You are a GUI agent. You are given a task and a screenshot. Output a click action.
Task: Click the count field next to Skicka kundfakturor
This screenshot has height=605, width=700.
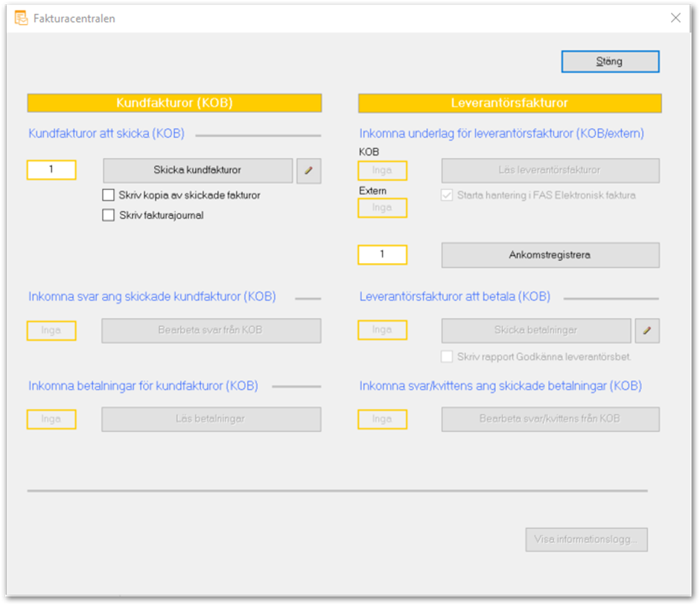click(x=52, y=170)
